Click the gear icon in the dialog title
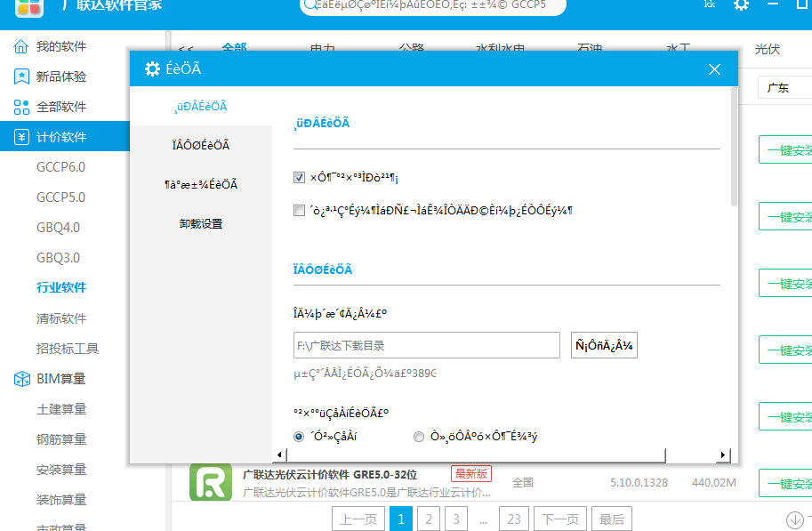The height and width of the screenshot is (531, 812). coord(152,68)
